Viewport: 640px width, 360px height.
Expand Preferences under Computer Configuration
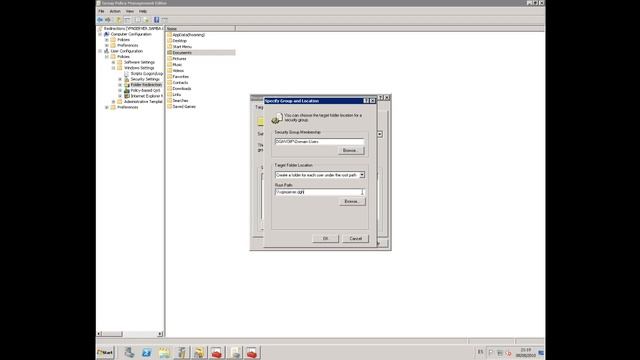point(107,45)
